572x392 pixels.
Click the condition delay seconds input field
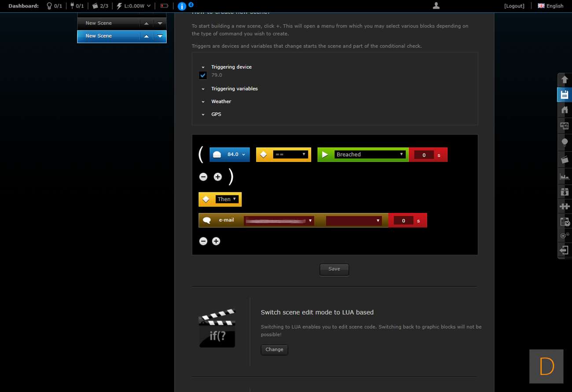[424, 155]
